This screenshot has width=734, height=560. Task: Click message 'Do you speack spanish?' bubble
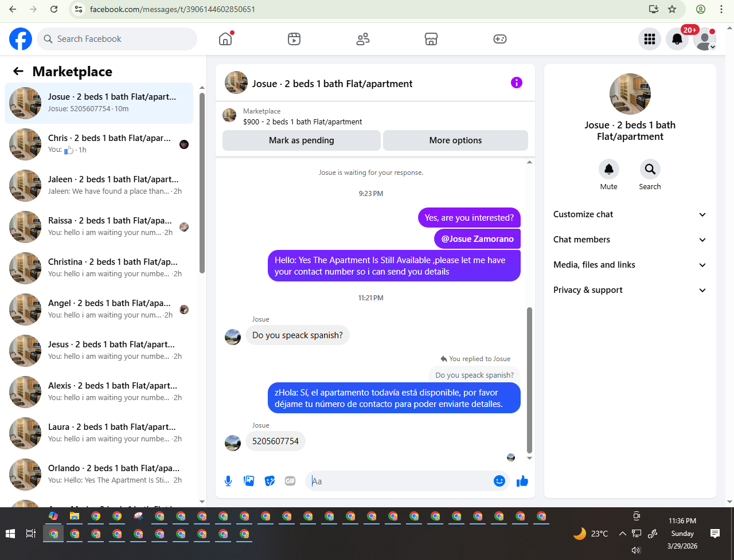(x=298, y=335)
